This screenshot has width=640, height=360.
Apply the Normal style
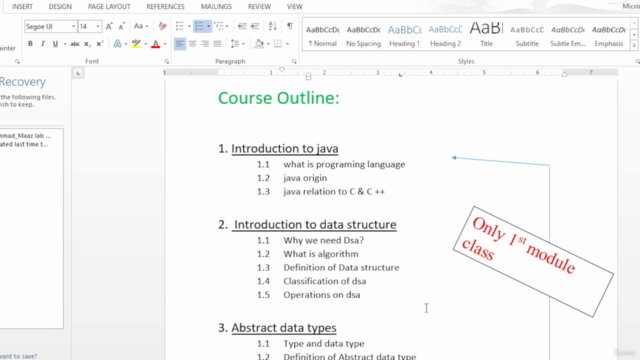[x=322, y=35]
